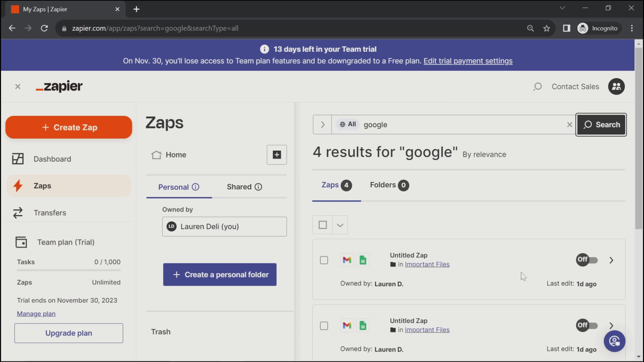Open the top header search magnifier
The height and width of the screenshot is (362, 644).
click(537, 87)
